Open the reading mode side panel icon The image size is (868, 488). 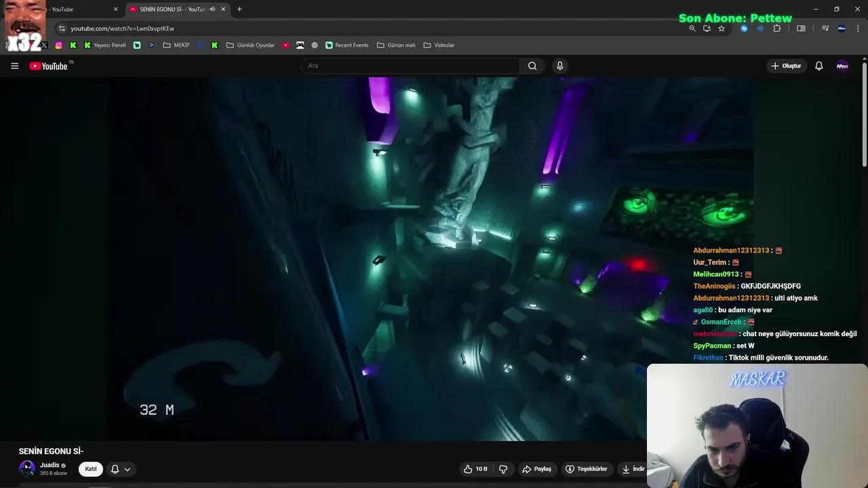tap(801, 28)
